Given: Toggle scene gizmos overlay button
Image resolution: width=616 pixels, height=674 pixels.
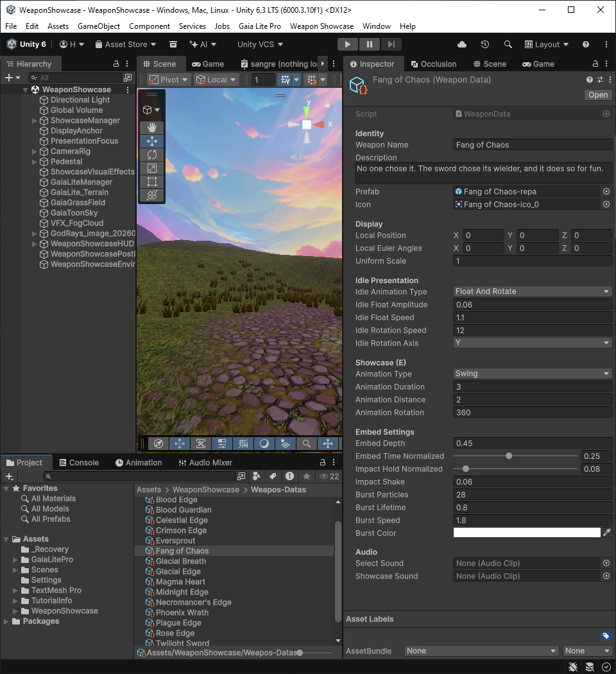Looking at the screenshot, I should (x=327, y=444).
